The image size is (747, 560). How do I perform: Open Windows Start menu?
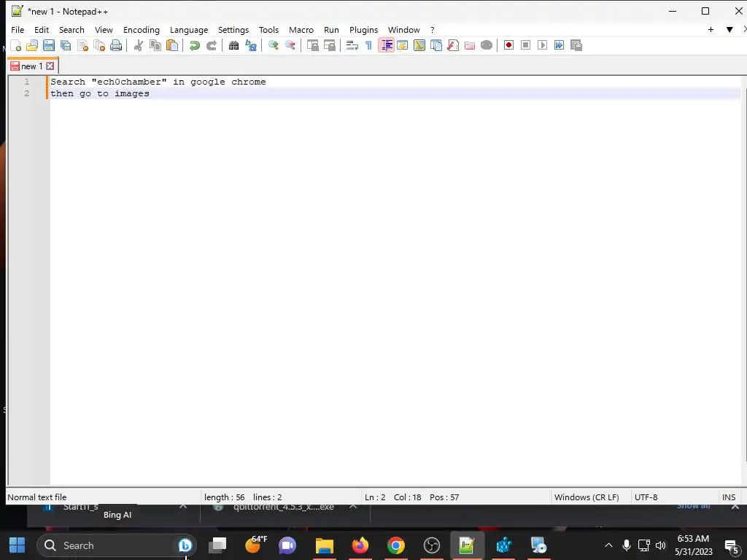18,545
